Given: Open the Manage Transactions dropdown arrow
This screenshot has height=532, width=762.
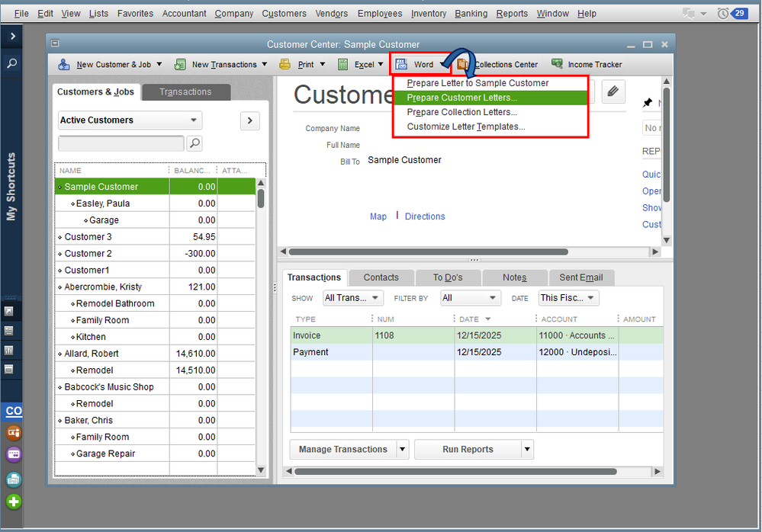Looking at the screenshot, I should click(403, 450).
